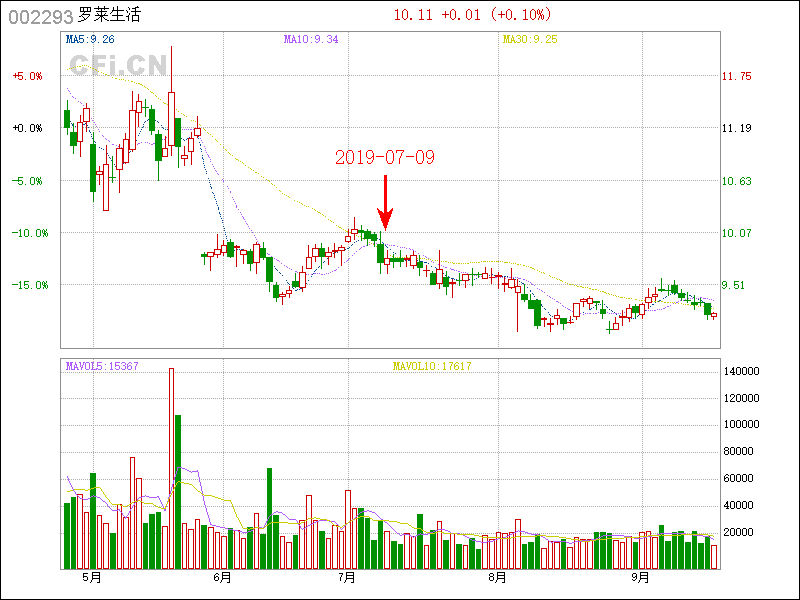This screenshot has width=800, height=600.
Task: Click the 5月 month label
Action: point(92,578)
